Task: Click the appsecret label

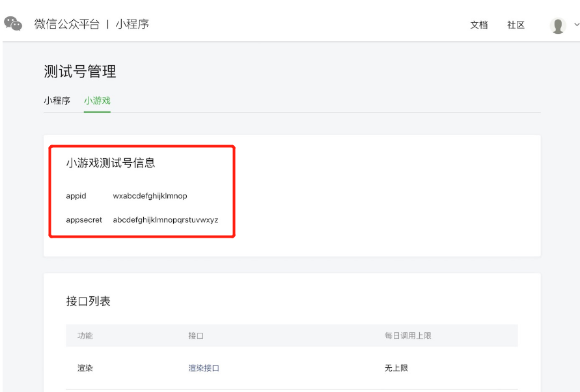Action: [84, 220]
